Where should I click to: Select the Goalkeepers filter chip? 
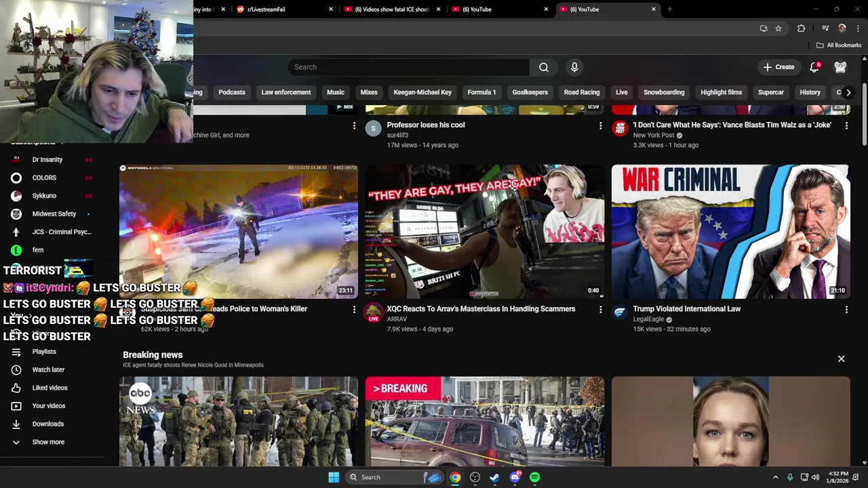[x=530, y=92]
